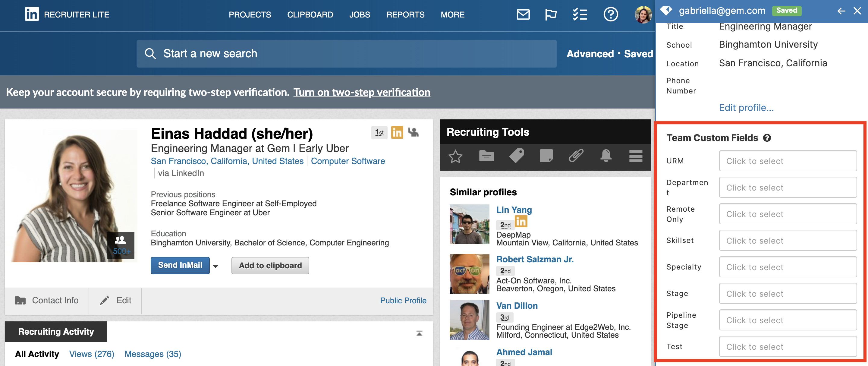Click 500+ connections badge on photo
Viewport: 868px width, 366px height.
coord(121,245)
